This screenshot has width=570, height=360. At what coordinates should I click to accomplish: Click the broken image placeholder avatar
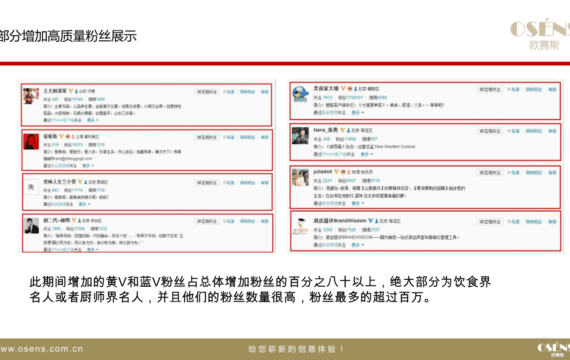[x=31, y=187]
